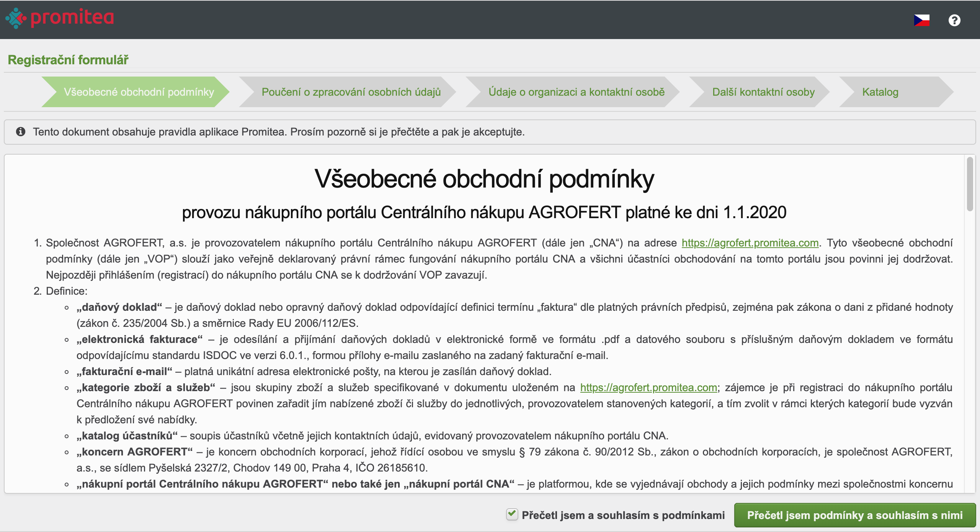
Task: Click the "2. Definice:" list item
Action: pos(60,291)
